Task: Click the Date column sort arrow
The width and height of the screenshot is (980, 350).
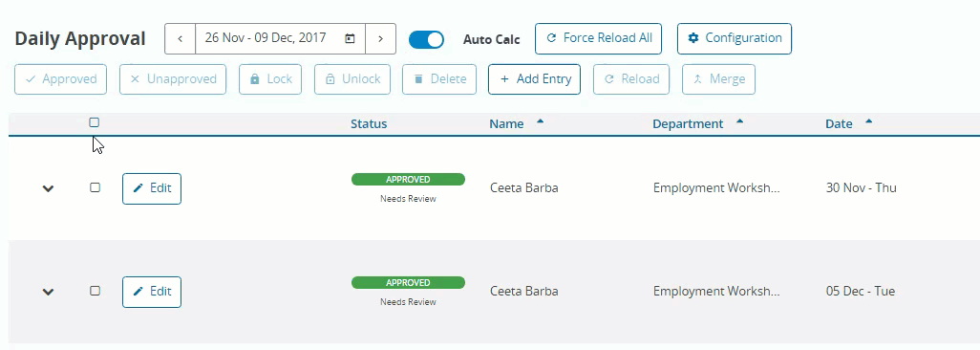Action: (x=869, y=121)
